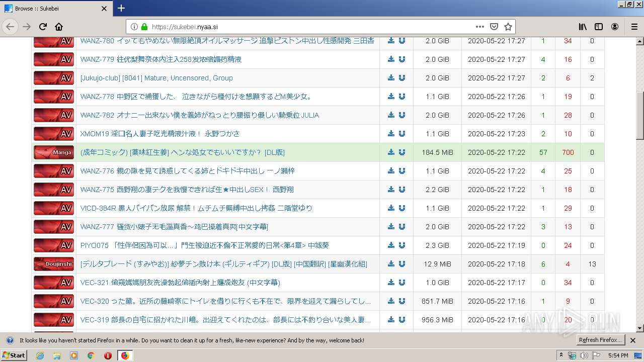Download torrent file for WANZ-780 row

391,41
